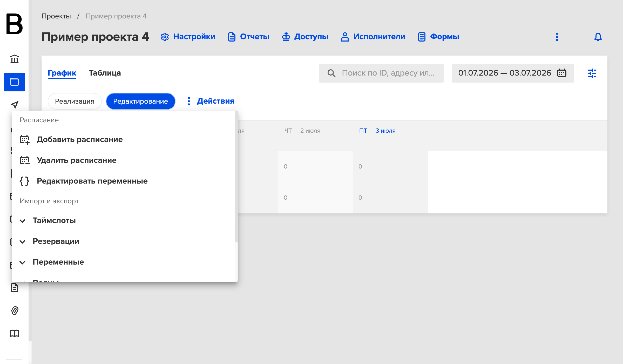The width and height of the screenshot is (623, 364).
Task: Select the projects folder sidebar icon
Action: 15,82
